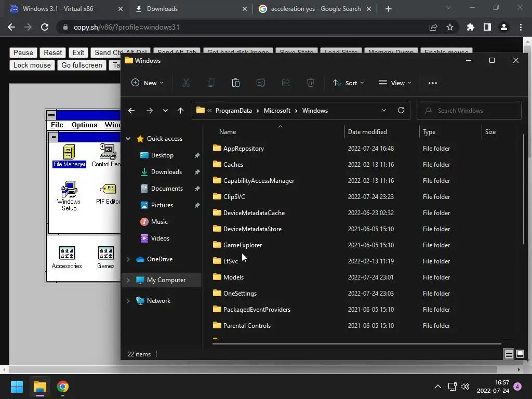This screenshot has height=399, width=532.
Task: Open Windows Setup icon in emulator
Action: [69, 196]
